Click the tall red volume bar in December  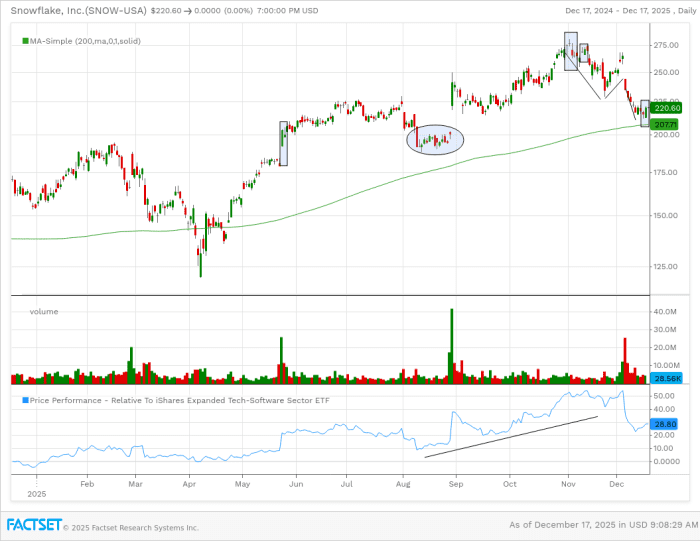tap(625, 361)
